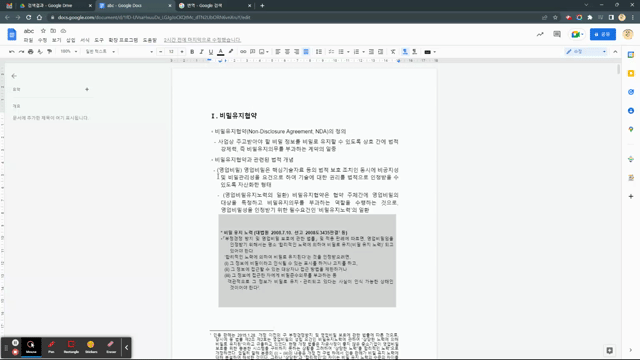Center align the text

click(287, 52)
